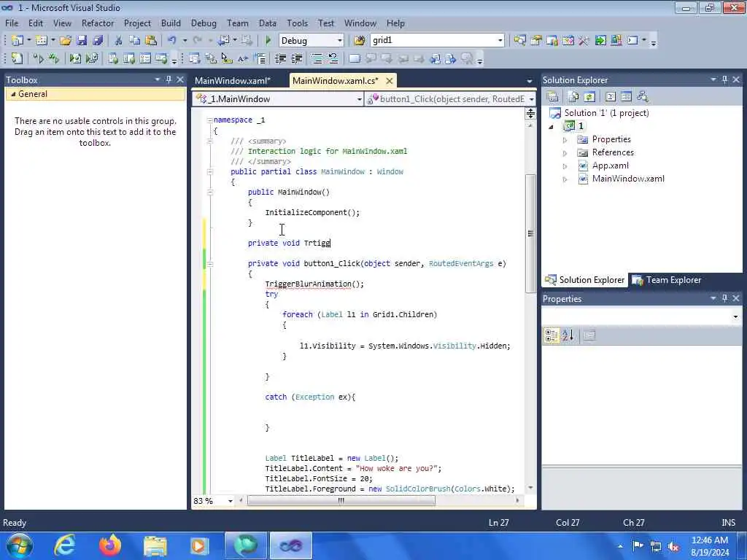747x560 pixels.
Task: Select Solution Explorer bottom tab
Action: click(x=585, y=280)
